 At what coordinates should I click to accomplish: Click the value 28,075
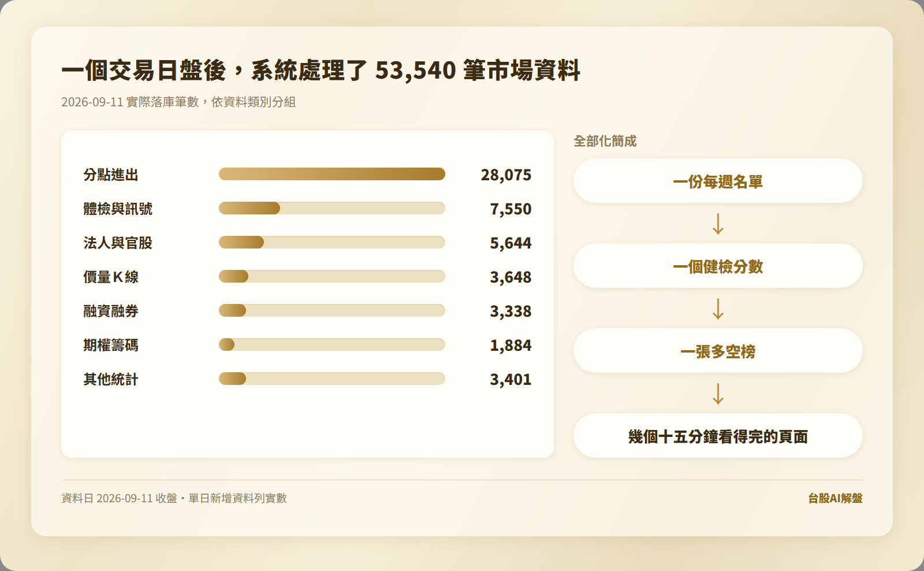506,175
